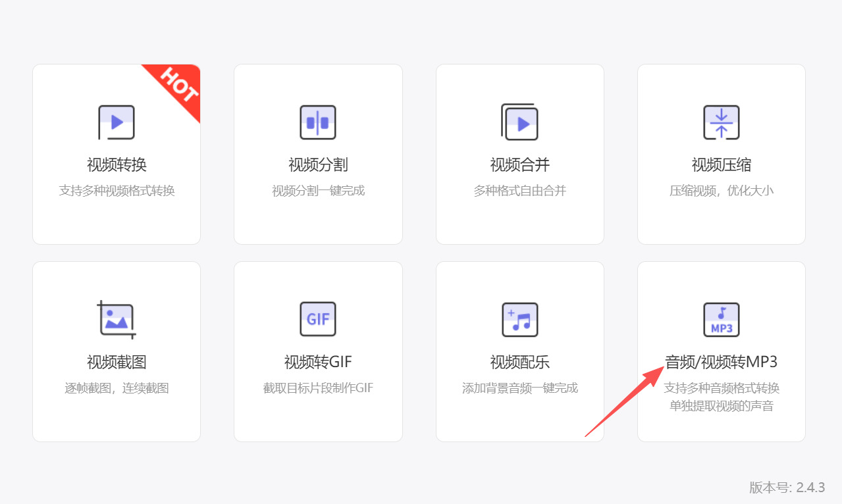This screenshot has height=504, width=842.
Task: Open the 视频转换 video convert icon
Action: 117,122
